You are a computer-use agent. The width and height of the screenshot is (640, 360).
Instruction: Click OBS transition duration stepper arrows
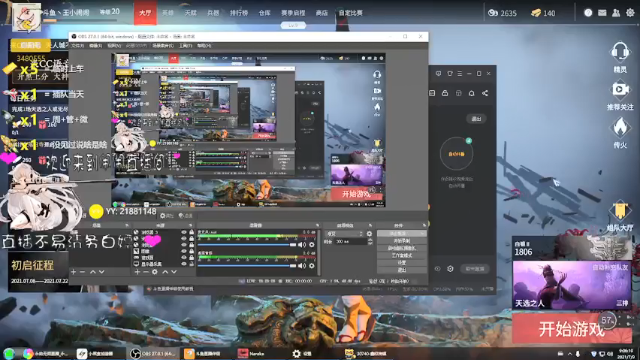370,242
